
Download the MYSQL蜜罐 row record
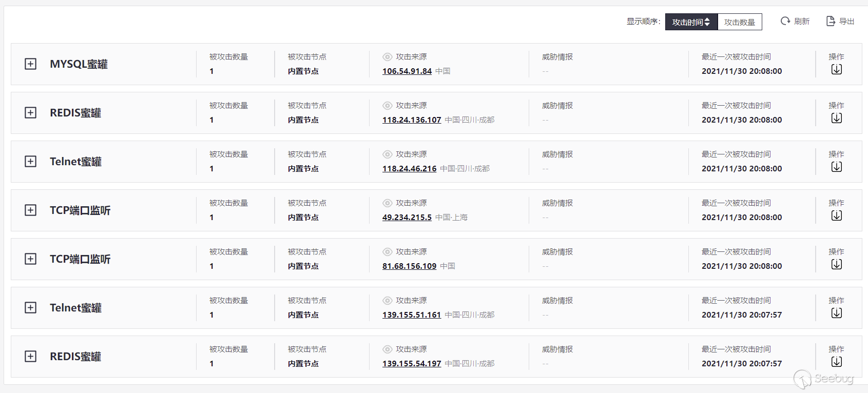coord(837,69)
